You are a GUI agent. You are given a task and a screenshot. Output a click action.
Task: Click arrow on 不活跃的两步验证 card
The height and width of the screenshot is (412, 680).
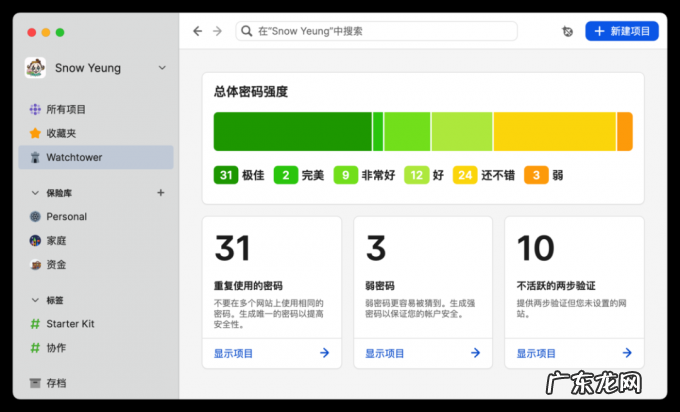[627, 353]
